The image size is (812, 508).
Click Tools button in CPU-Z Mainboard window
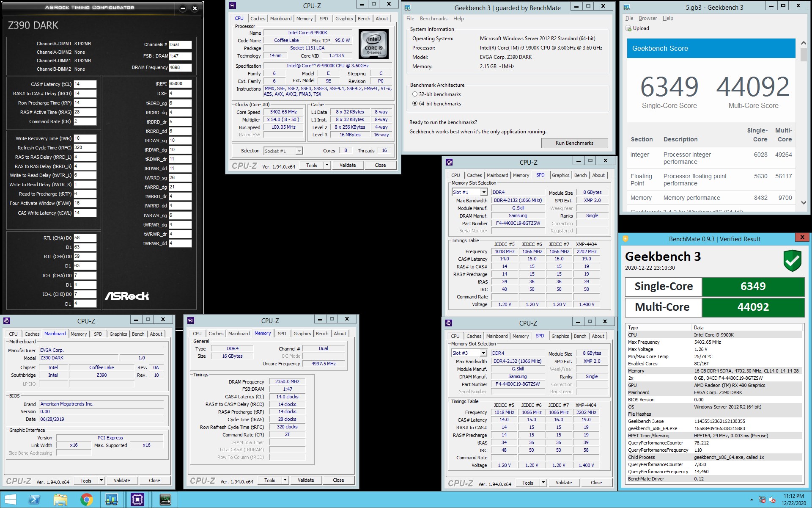(86, 480)
